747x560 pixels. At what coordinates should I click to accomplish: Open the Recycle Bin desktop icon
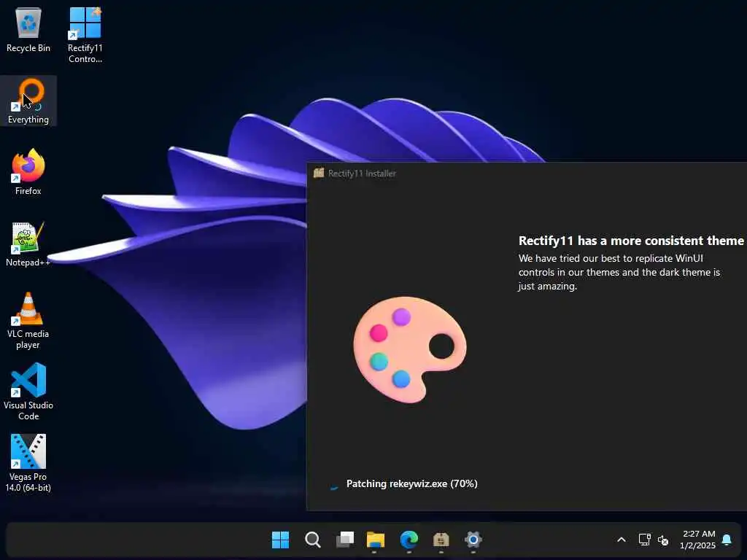tap(28, 29)
